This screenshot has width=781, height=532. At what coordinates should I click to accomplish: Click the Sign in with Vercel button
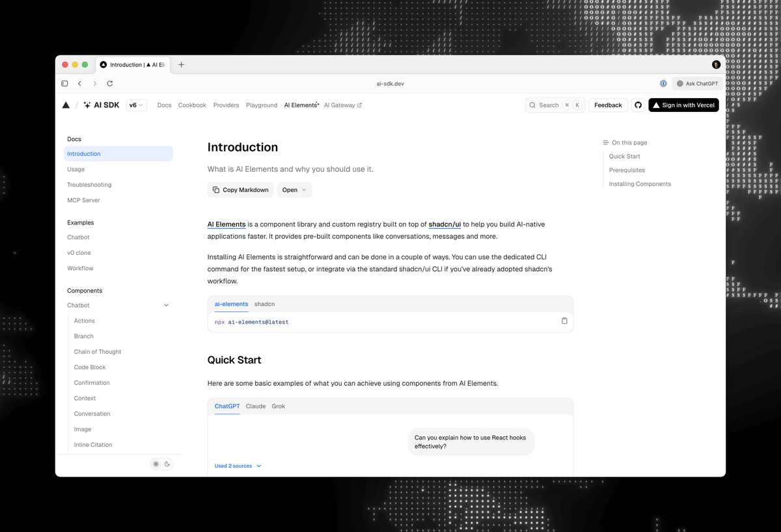coord(683,105)
